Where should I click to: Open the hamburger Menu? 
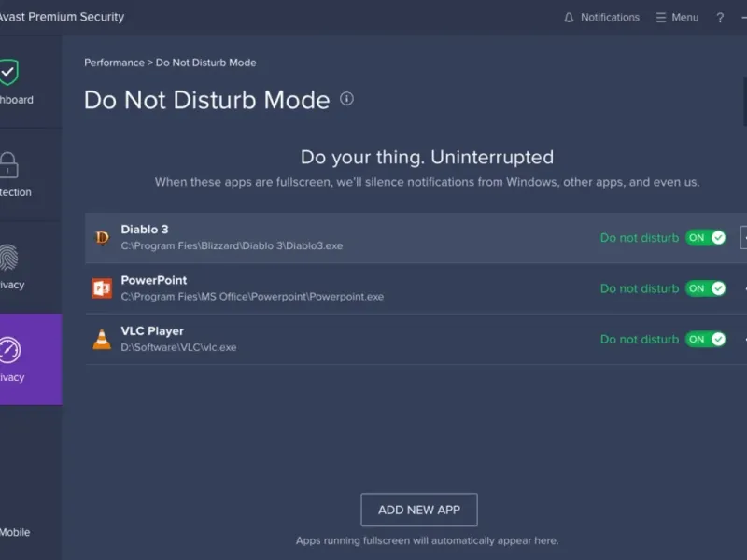pyautogui.click(x=677, y=18)
